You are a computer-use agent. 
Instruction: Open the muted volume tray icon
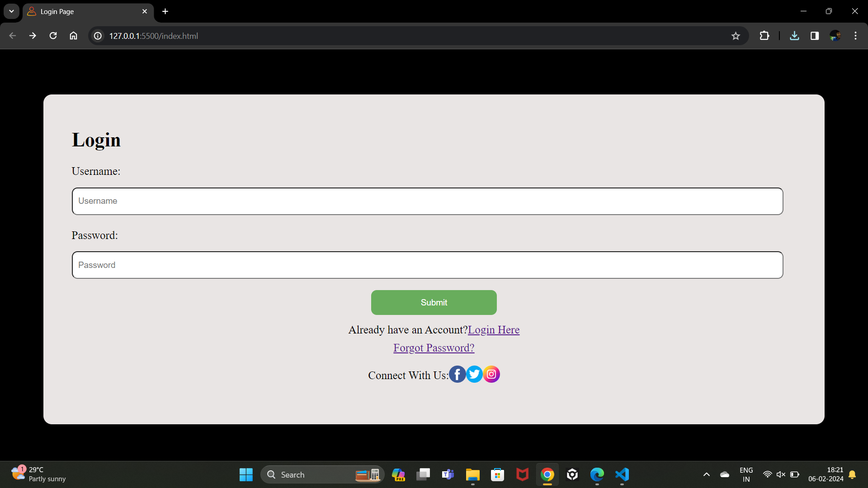coord(781,474)
